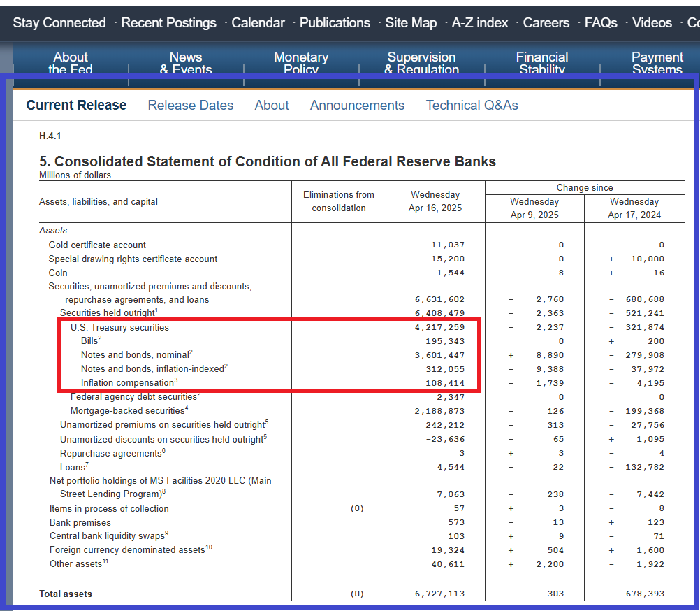Open the Calendar link in top bar
The width and height of the screenshot is (700, 611).
258,23
